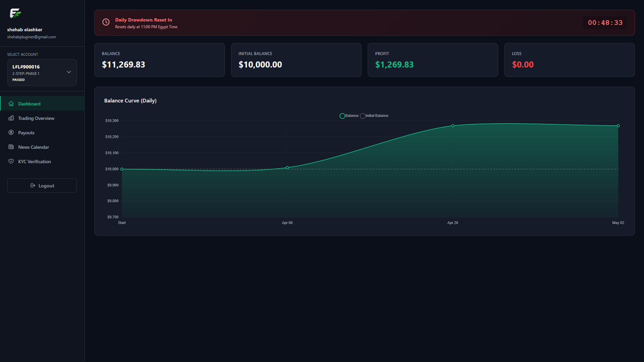Click the Initial Balance value $10,000.00
Image resolution: width=644 pixels, height=362 pixels.
(x=260, y=64)
